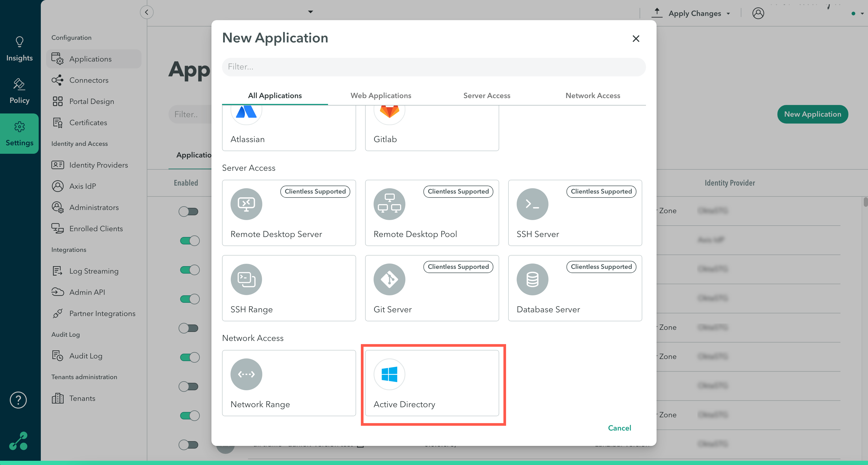Switch to the Web Applications tab

(x=381, y=95)
